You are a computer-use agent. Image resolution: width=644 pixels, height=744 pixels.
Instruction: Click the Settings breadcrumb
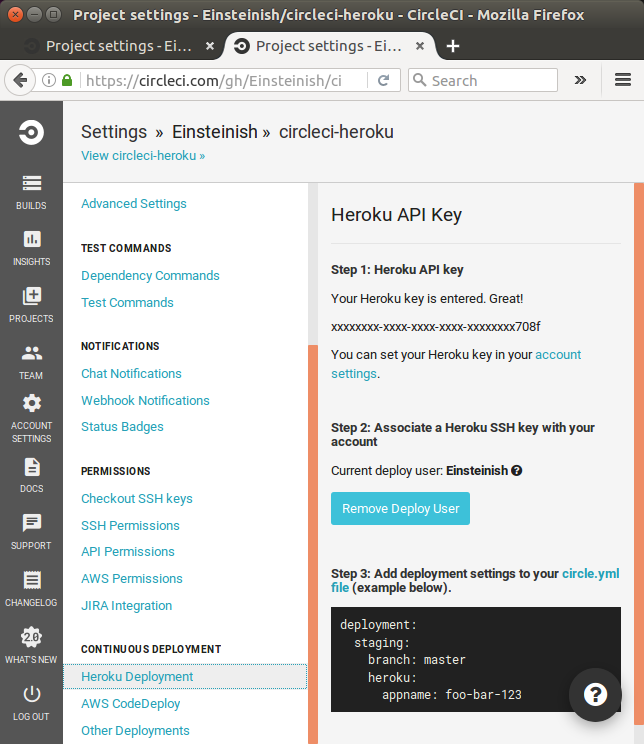pos(114,132)
